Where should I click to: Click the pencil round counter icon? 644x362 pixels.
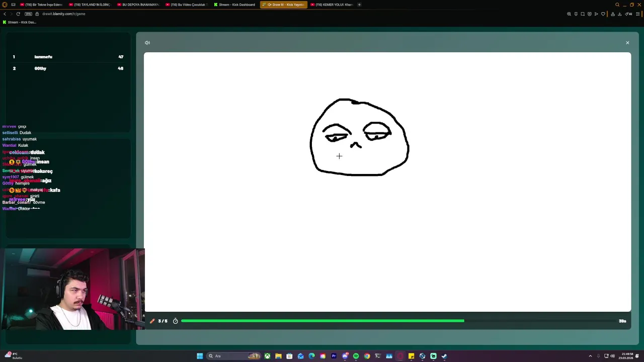152,321
